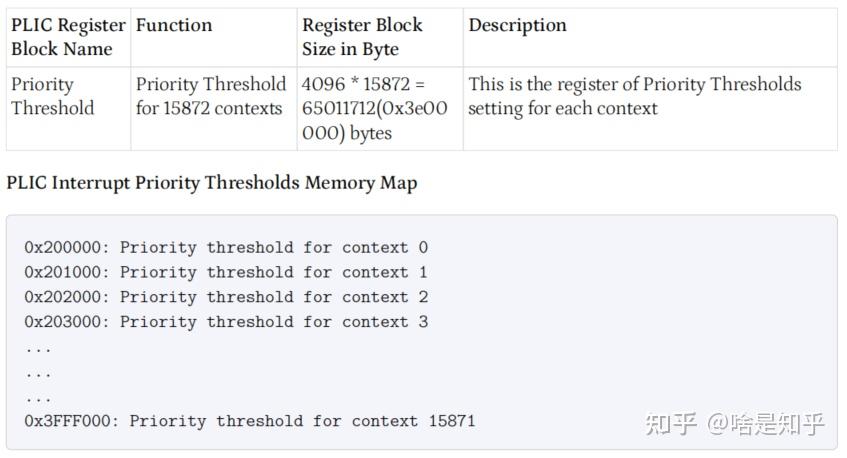Click the 0x203000 context 3 code line
The height and width of the screenshot is (458, 847).
point(226,322)
